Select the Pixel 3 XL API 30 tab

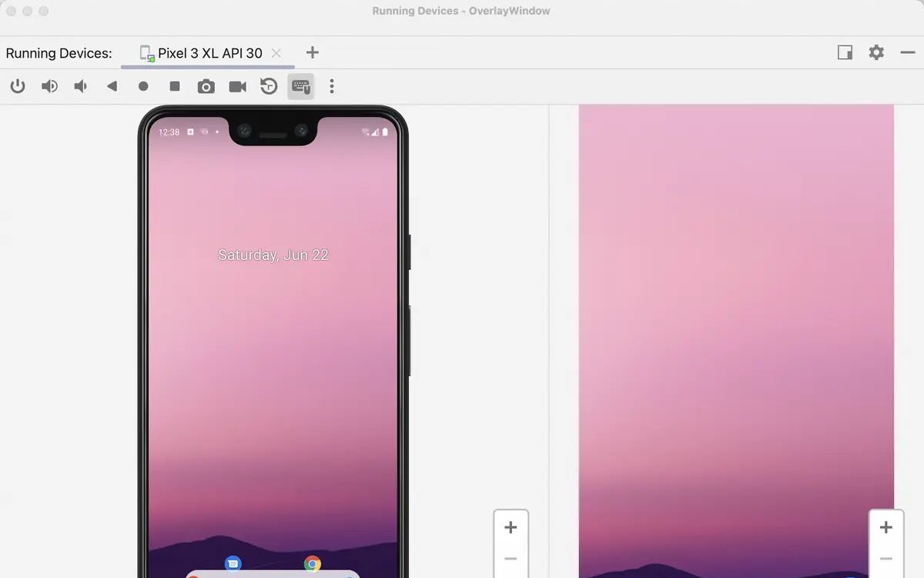208,53
